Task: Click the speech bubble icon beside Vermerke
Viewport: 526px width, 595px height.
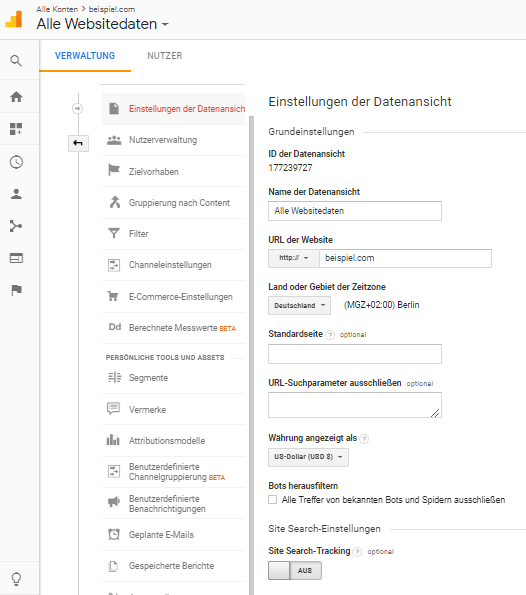Action: coord(113,408)
